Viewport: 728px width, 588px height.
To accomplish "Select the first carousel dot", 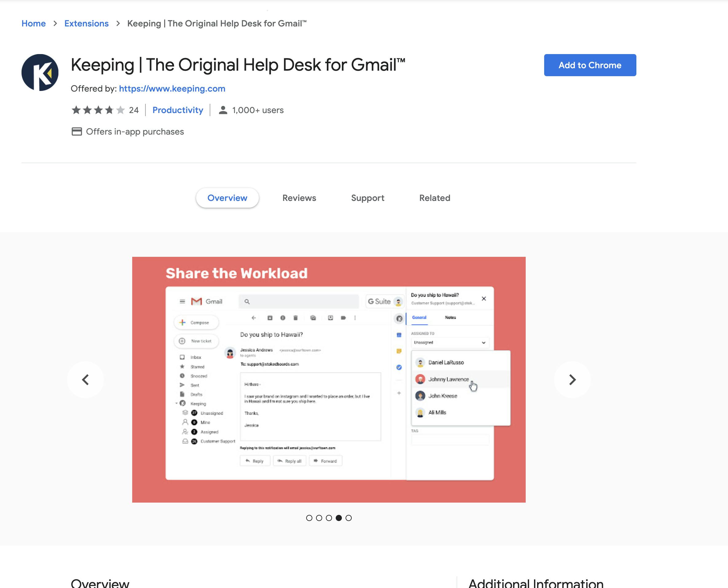I will (x=309, y=518).
